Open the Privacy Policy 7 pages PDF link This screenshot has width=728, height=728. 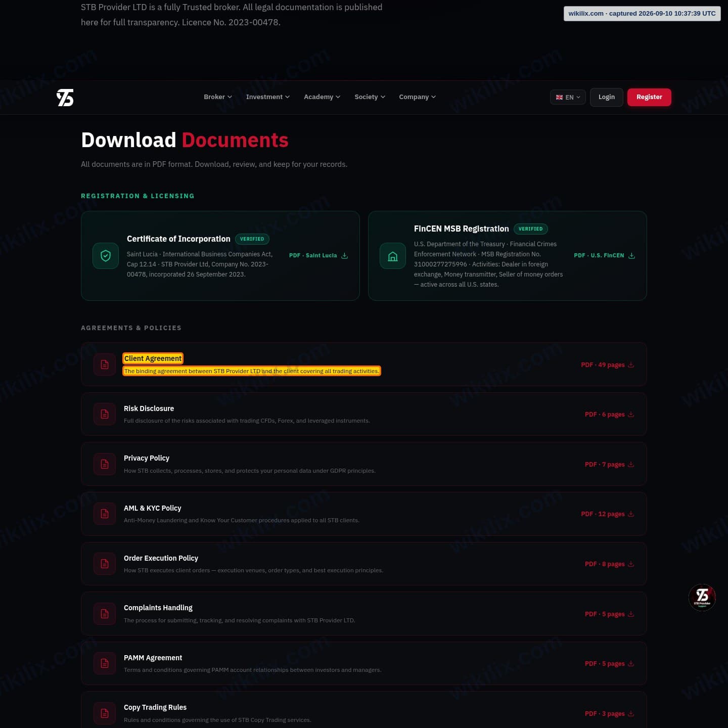point(610,464)
